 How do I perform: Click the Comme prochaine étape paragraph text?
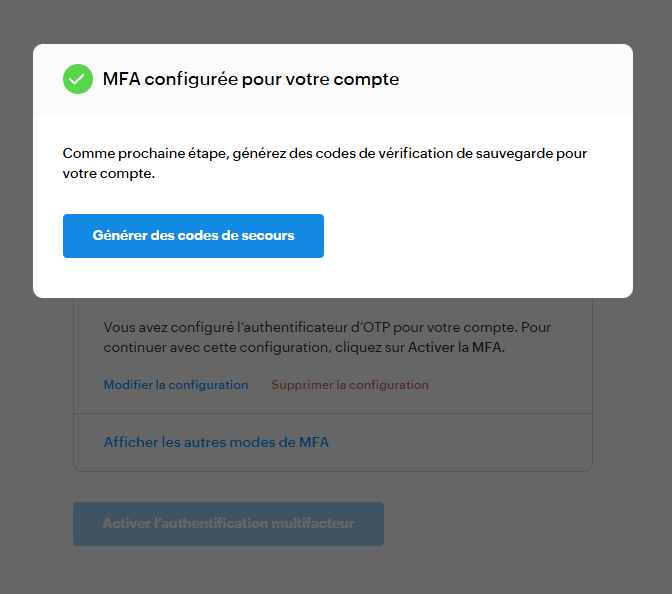[324, 163]
